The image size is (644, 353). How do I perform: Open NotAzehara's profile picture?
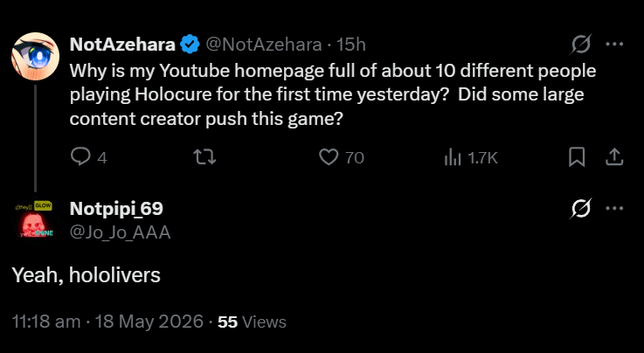(35, 56)
